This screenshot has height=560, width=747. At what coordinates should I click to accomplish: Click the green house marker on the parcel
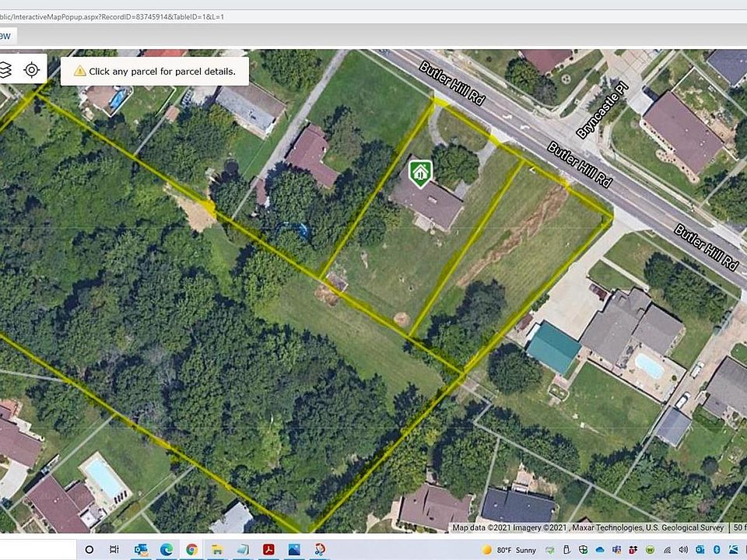pos(420,173)
